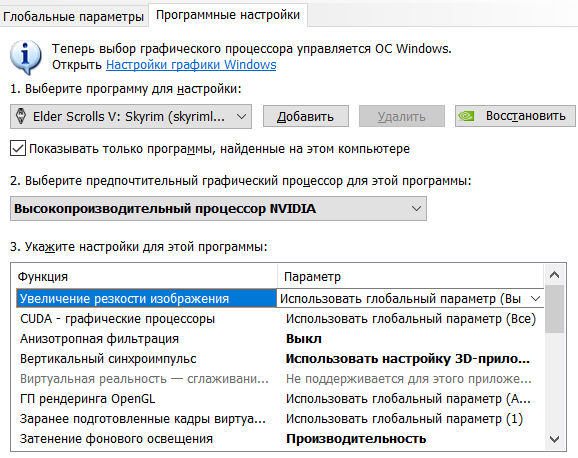The image size is (578, 458).
Task: Click value Использовать глобальный параметр (1)
Action: pos(404,419)
